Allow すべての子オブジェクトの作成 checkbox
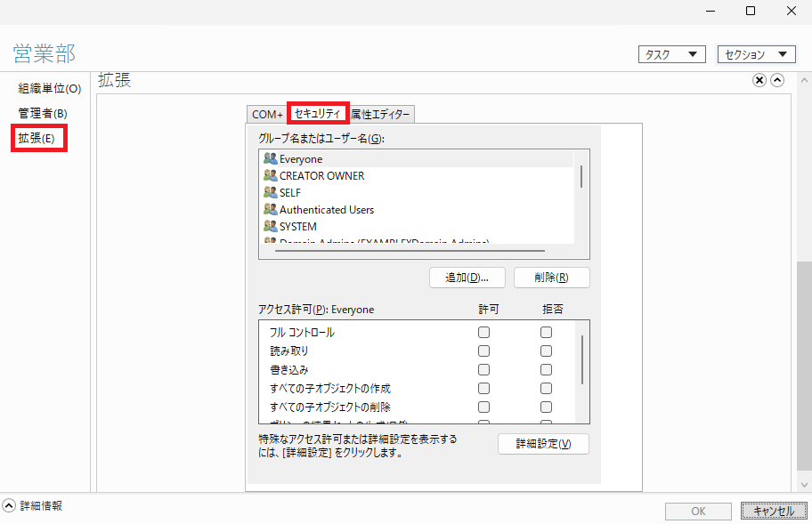The width and height of the screenshot is (812, 524). (483, 388)
